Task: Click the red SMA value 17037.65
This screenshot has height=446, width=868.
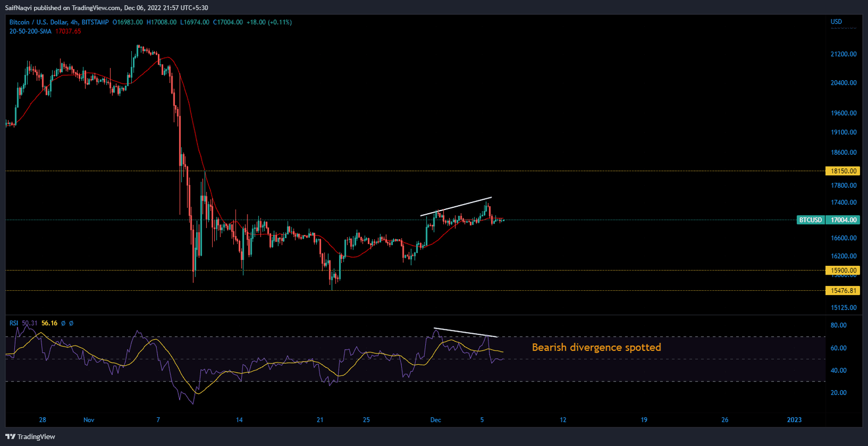Action: click(68, 31)
